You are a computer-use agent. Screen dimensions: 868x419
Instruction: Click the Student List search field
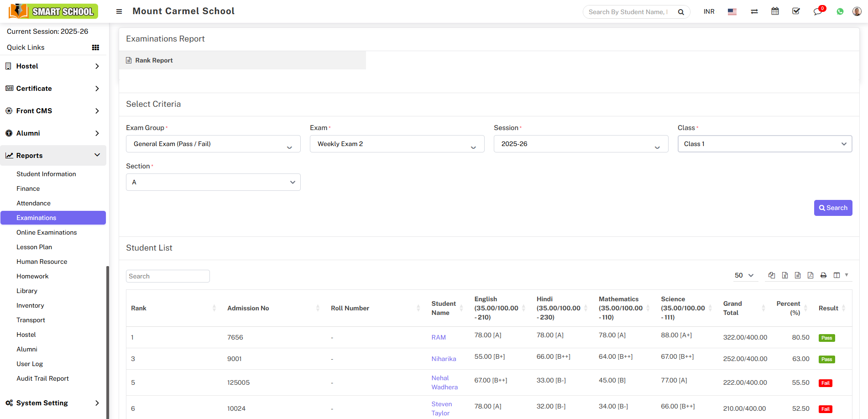click(x=167, y=276)
